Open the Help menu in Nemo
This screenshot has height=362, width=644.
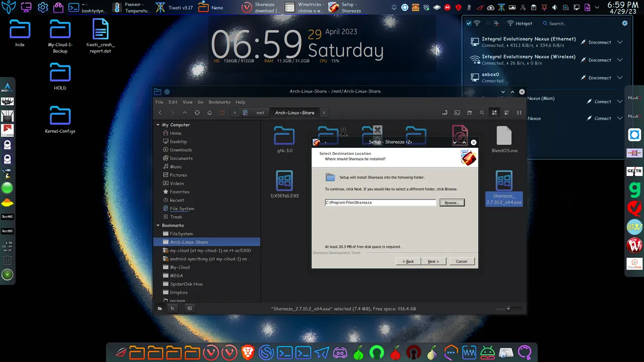click(x=240, y=102)
